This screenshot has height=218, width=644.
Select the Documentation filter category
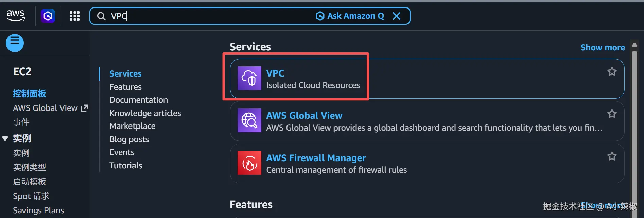[x=139, y=100]
